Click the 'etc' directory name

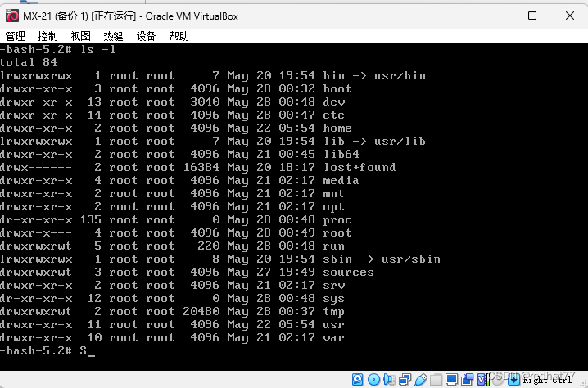pos(334,115)
